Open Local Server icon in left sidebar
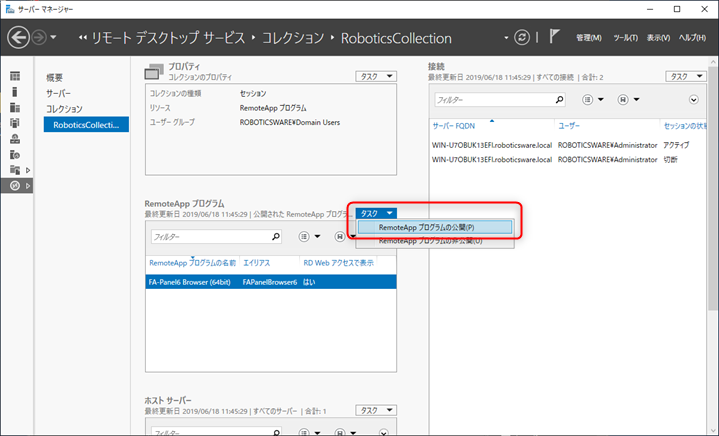 (x=15, y=92)
